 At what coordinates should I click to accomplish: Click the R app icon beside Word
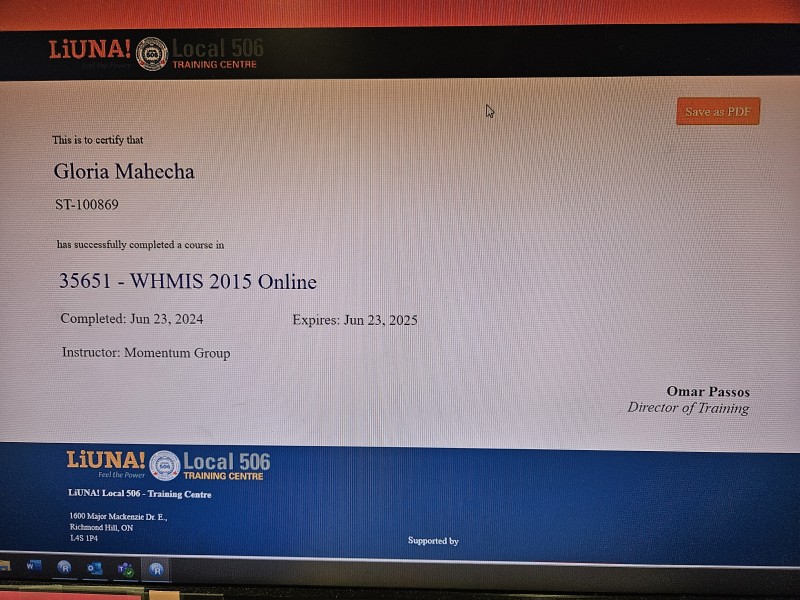point(64,567)
